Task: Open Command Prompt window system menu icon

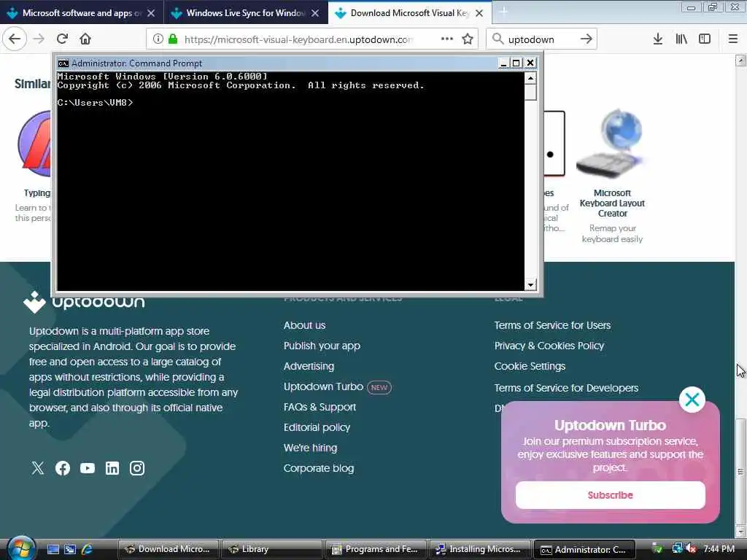Action: point(63,63)
